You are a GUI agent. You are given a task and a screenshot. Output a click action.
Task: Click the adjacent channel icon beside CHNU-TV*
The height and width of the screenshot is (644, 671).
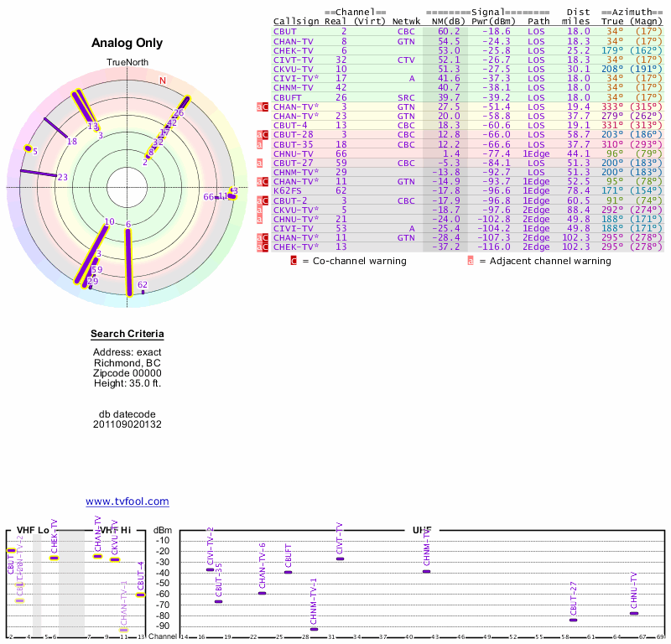[261, 219]
